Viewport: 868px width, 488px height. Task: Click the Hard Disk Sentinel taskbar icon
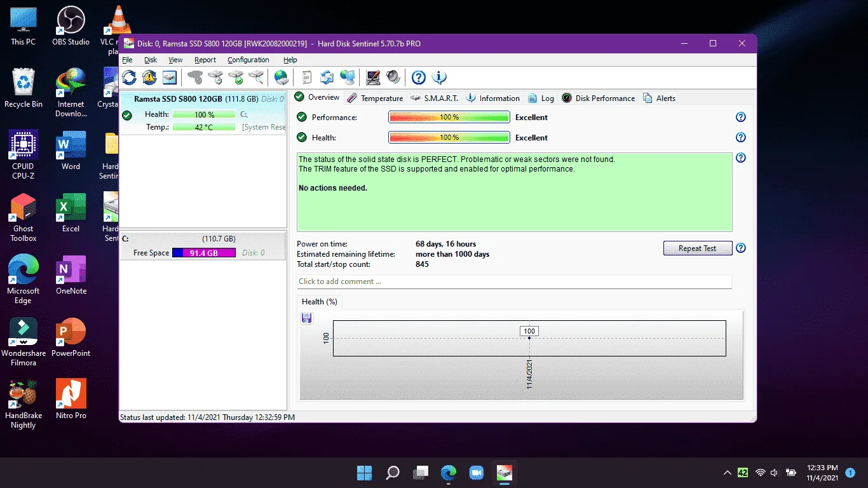click(x=505, y=473)
